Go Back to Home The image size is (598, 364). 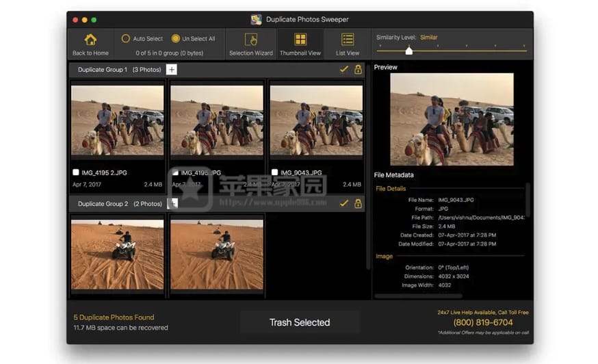click(90, 44)
